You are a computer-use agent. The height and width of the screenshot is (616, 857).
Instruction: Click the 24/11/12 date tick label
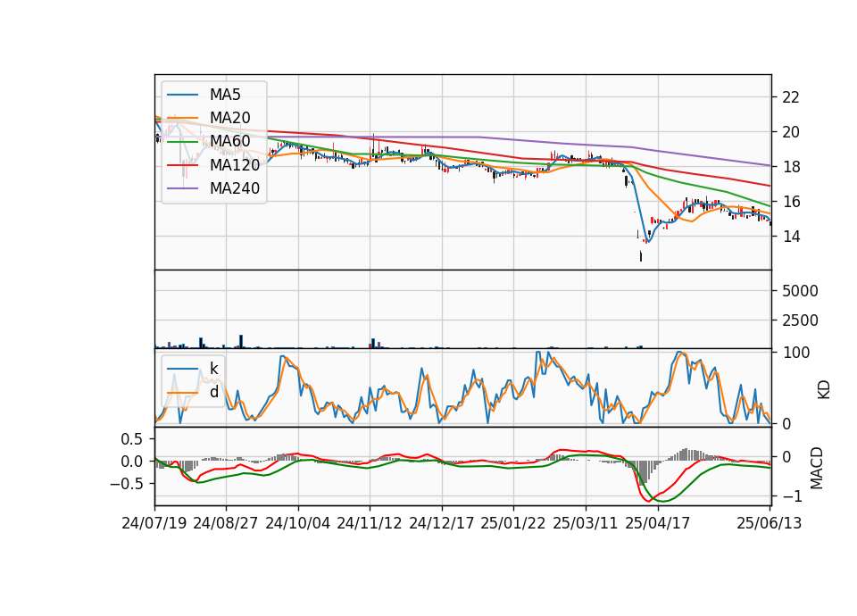coord(370,523)
